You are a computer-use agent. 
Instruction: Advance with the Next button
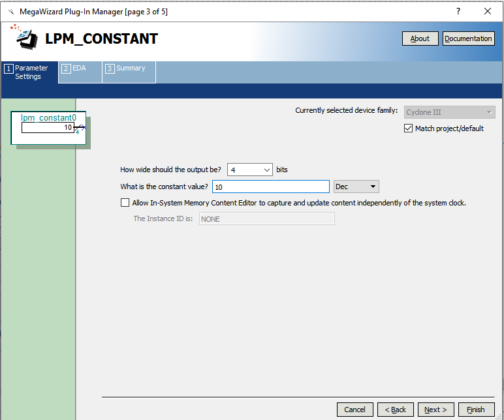pyautogui.click(x=435, y=410)
